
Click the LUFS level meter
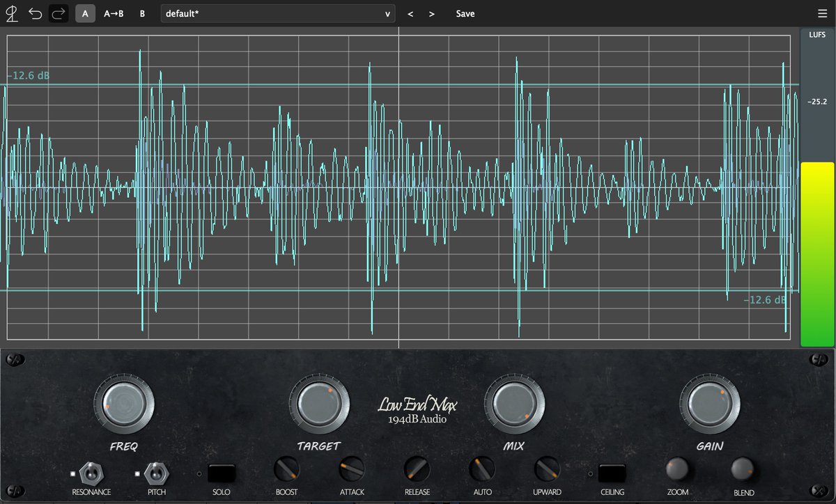817,254
